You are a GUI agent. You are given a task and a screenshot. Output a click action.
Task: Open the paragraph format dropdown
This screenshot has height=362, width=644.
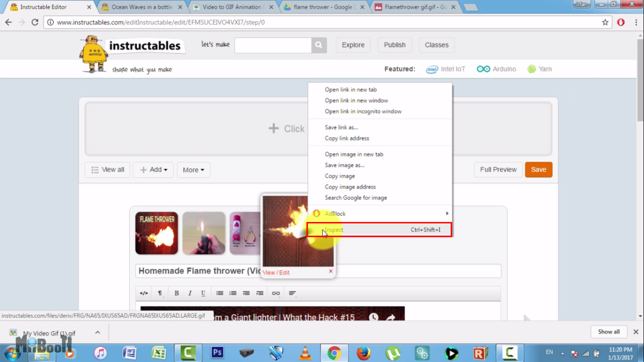[x=160, y=293]
